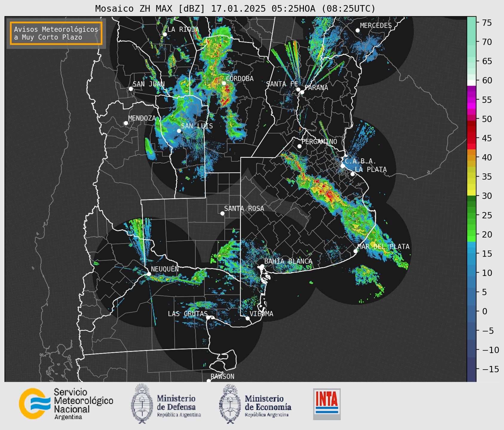The image size is (504, 430).
Task: Click the BAHÍA BLANCA label text
Action: click(288, 261)
